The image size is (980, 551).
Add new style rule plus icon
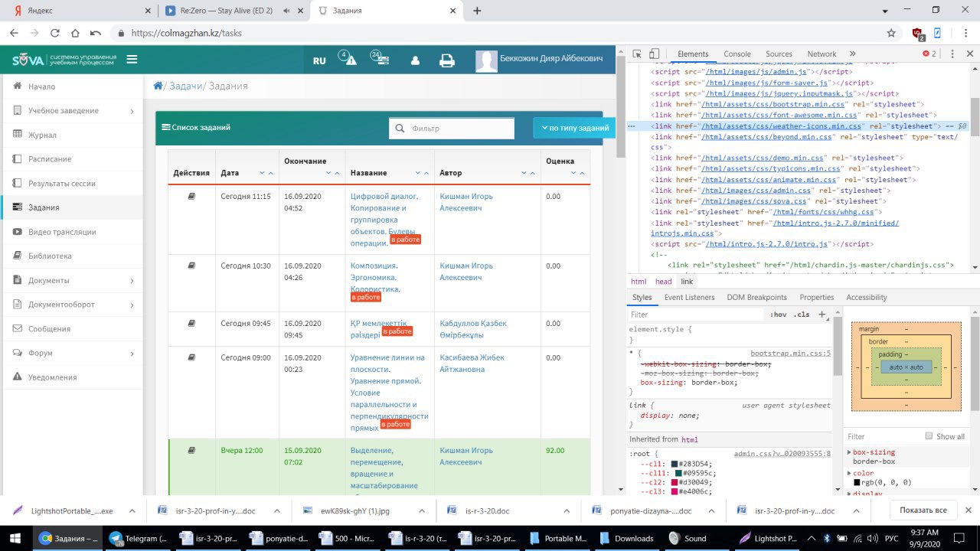coord(822,315)
